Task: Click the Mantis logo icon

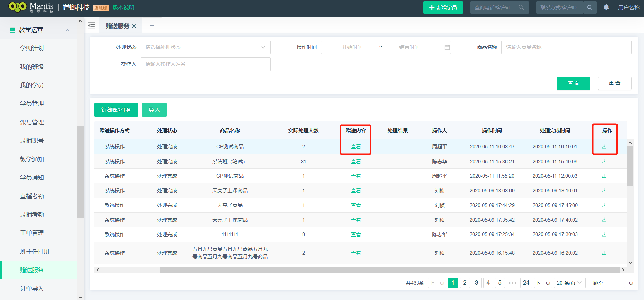Action: (x=17, y=7)
